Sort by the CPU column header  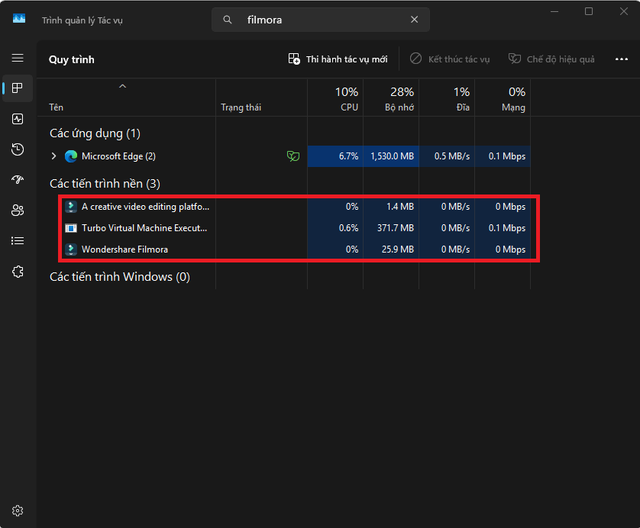tap(336, 99)
